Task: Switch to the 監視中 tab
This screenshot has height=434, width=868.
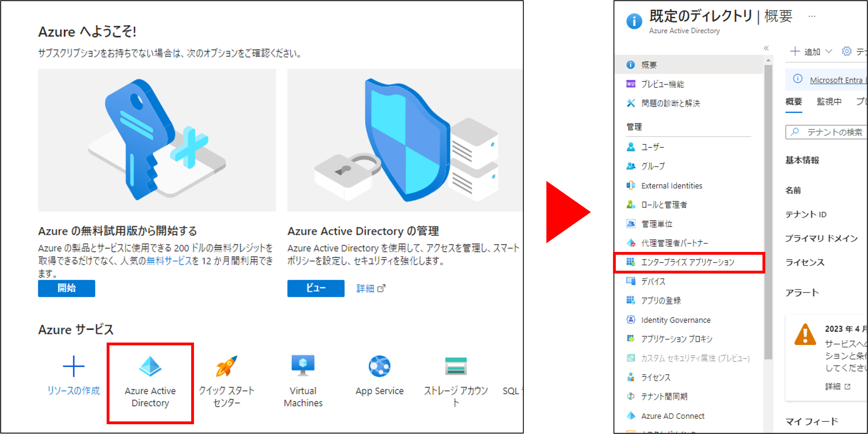Action: point(829,101)
